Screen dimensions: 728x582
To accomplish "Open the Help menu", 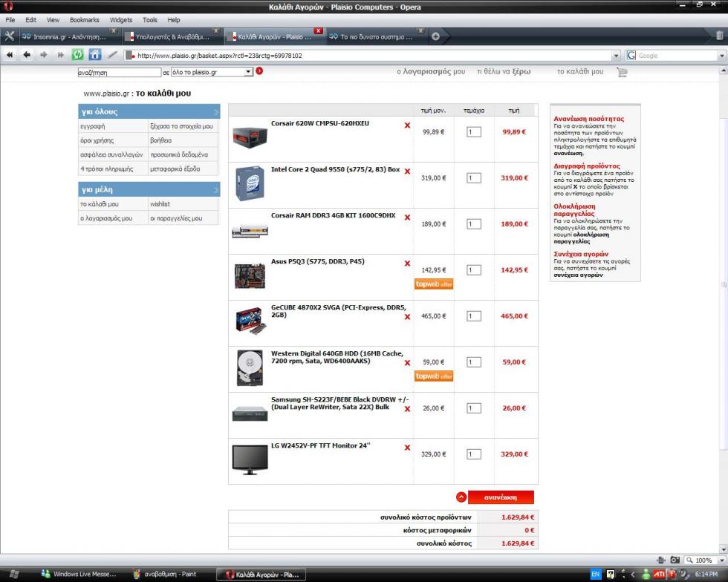I will (x=174, y=20).
